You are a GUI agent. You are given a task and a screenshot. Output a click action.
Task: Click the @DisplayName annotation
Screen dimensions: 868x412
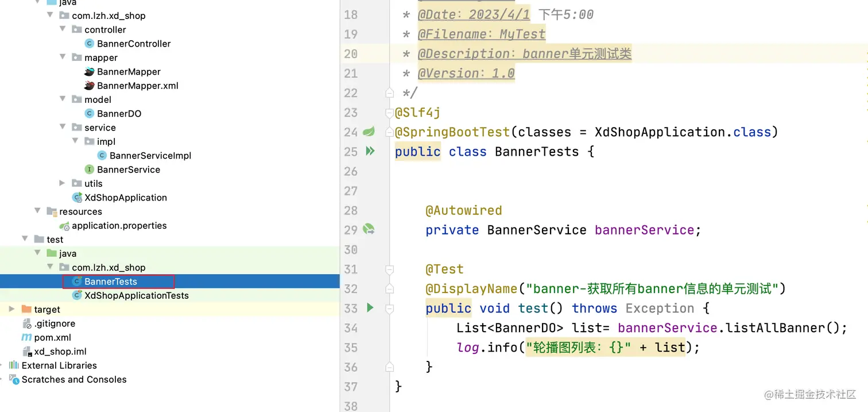pyautogui.click(x=471, y=288)
